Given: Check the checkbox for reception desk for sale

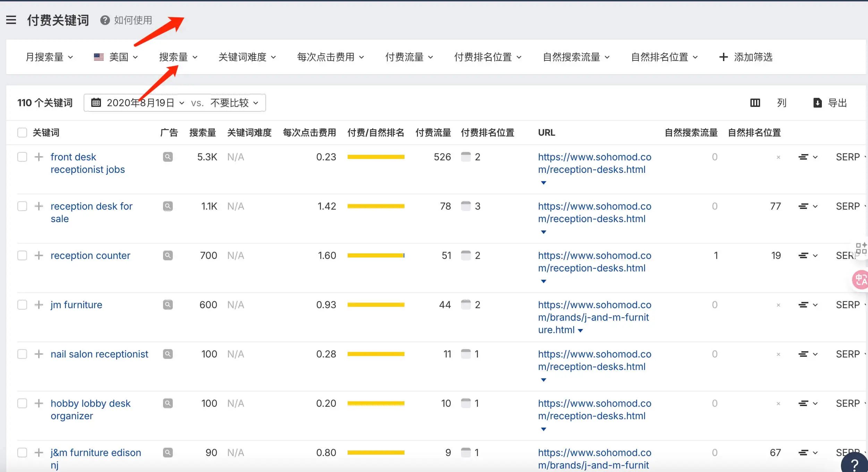Looking at the screenshot, I should tap(22, 206).
